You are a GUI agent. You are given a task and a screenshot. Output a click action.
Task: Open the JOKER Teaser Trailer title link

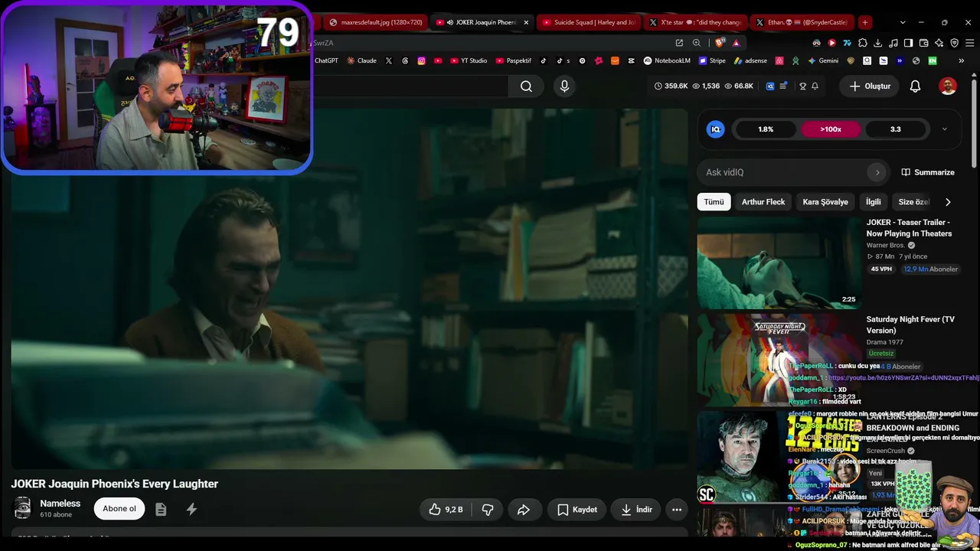tap(909, 228)
